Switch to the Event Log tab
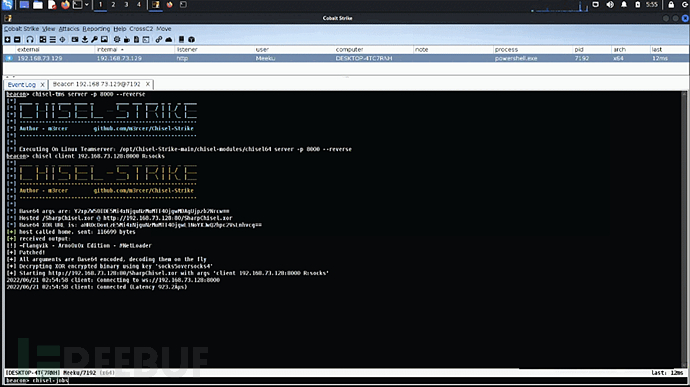 click(21, 84)
